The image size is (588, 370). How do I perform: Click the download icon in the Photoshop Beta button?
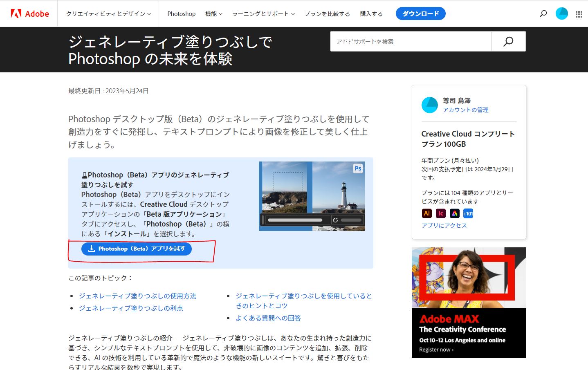point(92,249)
